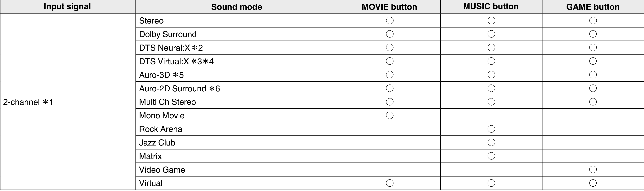This screenshot has width=644, height=191.
Task: Click the Rock Arena circle in MUSIC column
Action: pos(491,129)
